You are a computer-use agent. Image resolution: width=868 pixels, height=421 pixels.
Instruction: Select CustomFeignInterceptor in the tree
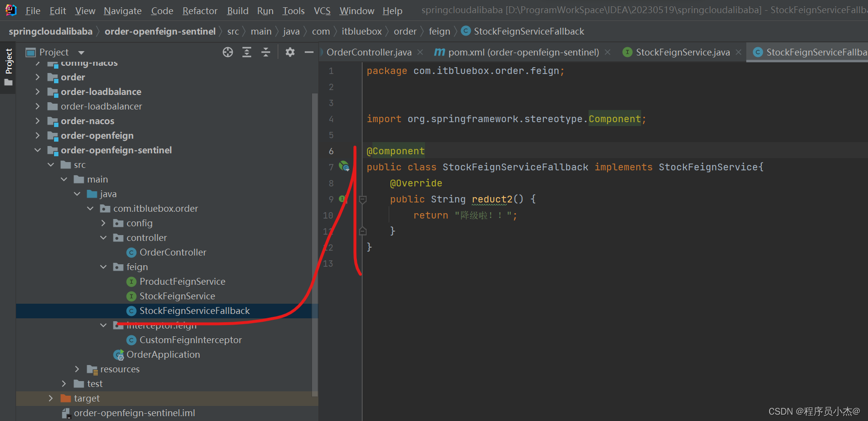191,340
